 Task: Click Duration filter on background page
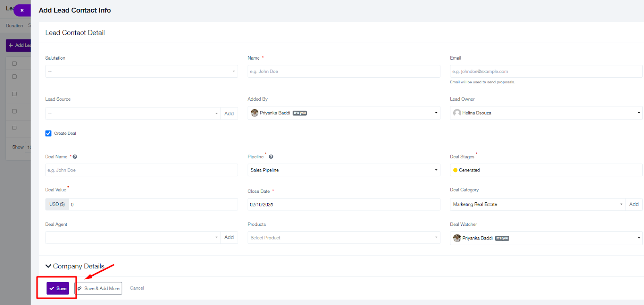click(x=14, y=26)
